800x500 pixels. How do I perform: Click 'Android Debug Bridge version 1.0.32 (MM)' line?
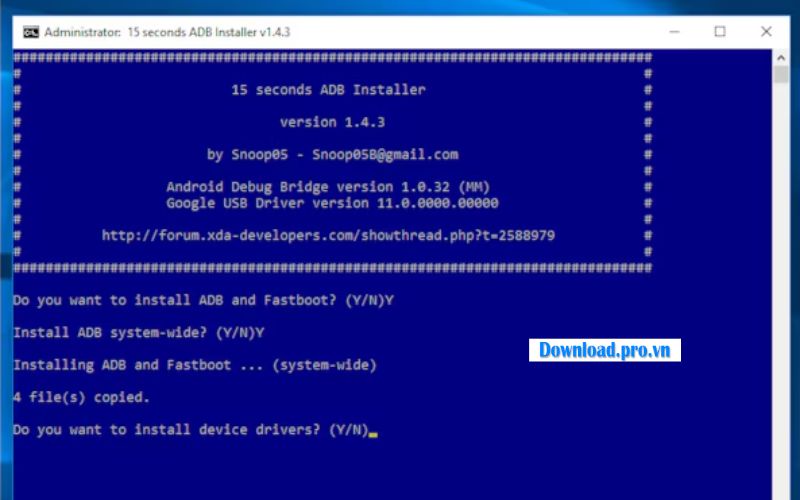(x=328, y=187)
